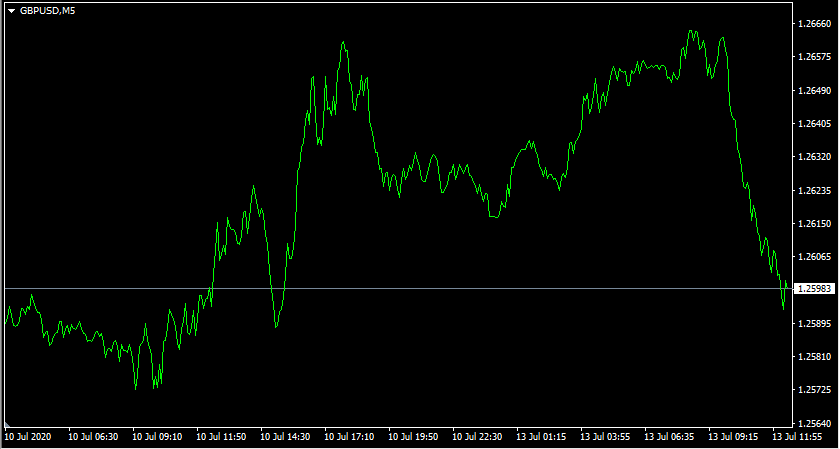
Task: Select price level 1.26150
Action: pyautogui.click(x=814, y=223)
